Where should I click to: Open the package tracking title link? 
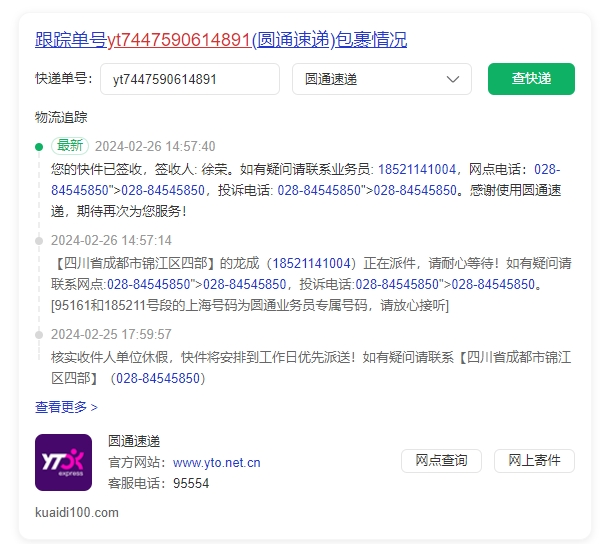click(221, 40)
